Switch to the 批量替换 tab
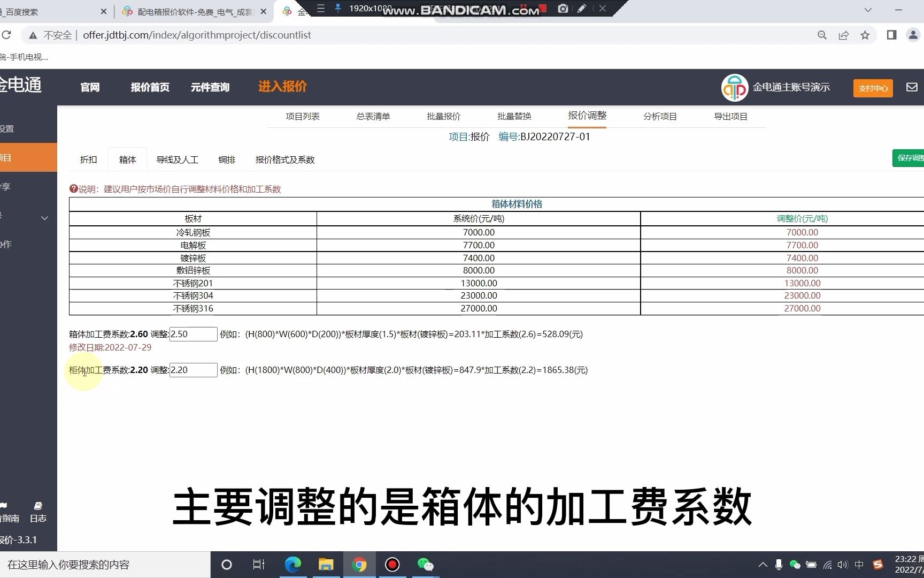Image resolution: width=924 pixels, height=578 pixels. (514, 116)
